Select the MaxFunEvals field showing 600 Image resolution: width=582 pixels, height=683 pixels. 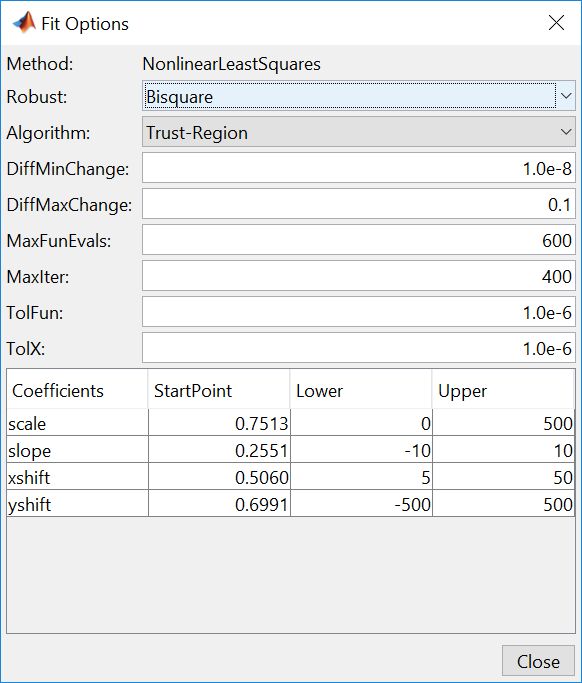[x=359, y=240]
